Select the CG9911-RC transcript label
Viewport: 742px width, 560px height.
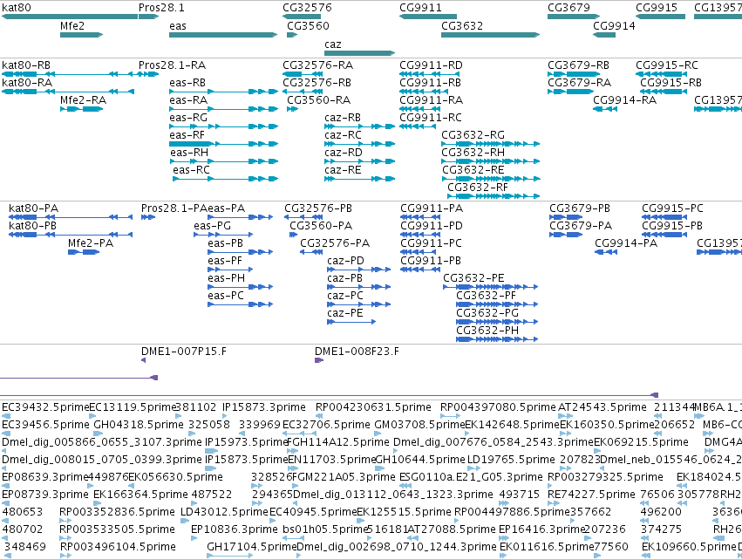click(x=431, y=118)
